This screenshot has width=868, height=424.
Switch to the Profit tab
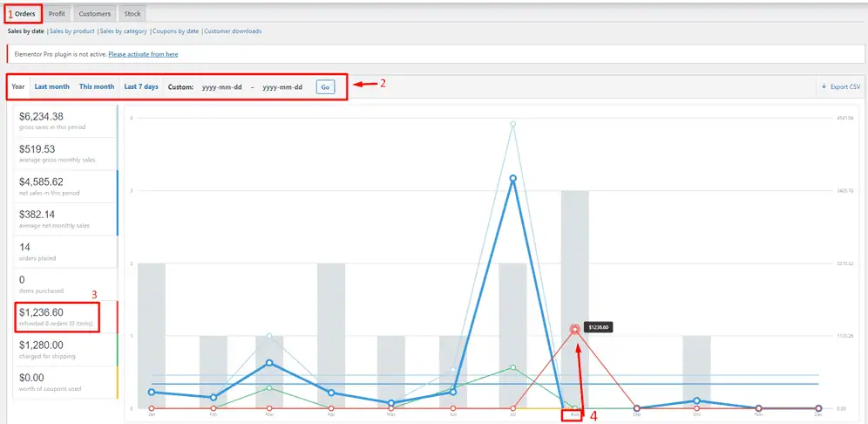pyautogui.click(x=57, y=14)
